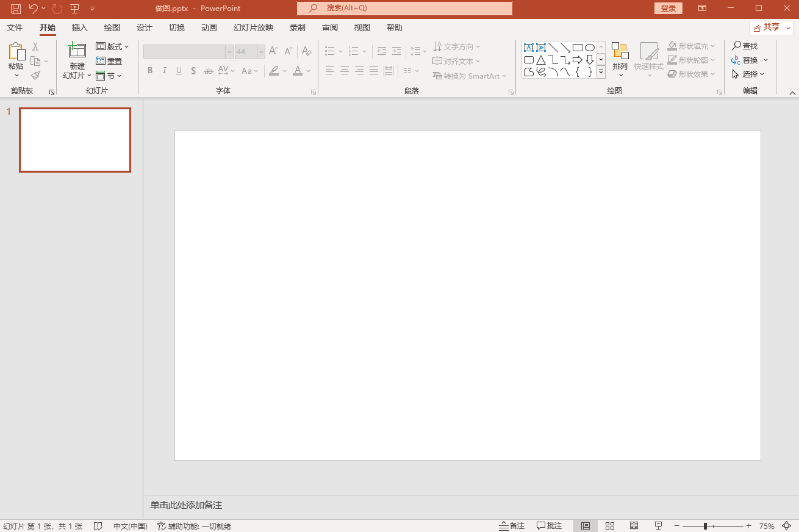The image size is (799, 532).
Task: Click 辅助功能 accessibility status text
Action: pos(194,526)
